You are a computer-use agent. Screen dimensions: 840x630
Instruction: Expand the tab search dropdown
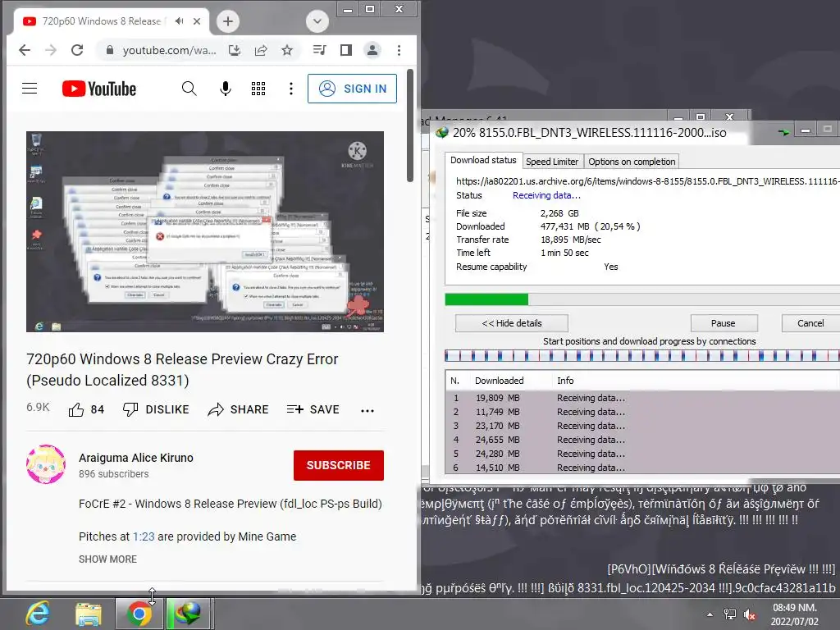[x=317, y=21]
